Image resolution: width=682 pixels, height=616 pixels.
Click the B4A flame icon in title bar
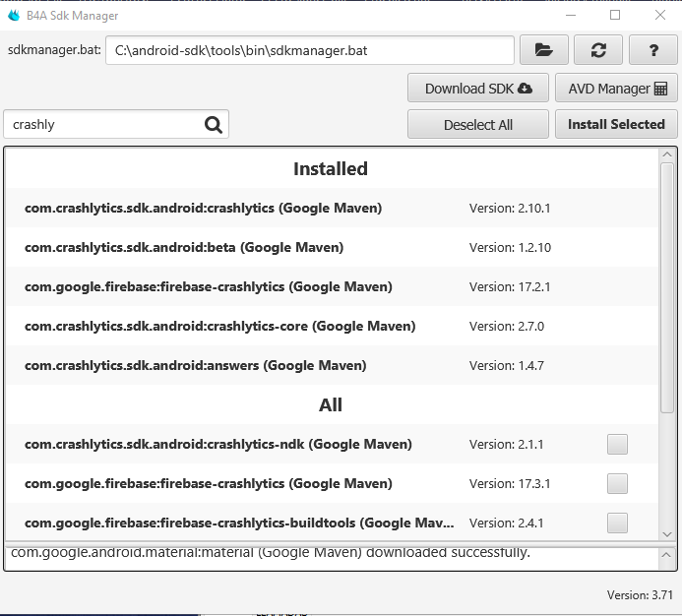coord(13,15)
